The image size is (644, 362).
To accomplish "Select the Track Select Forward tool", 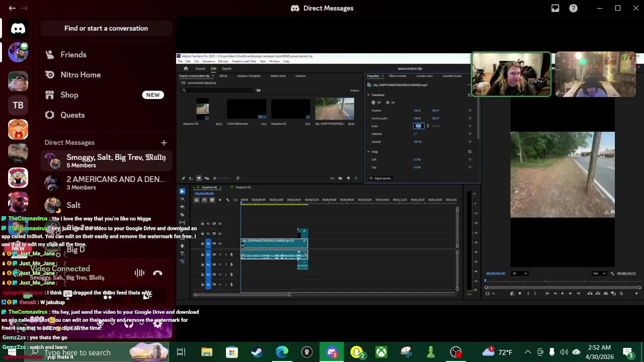I will [x=182, y=199].
